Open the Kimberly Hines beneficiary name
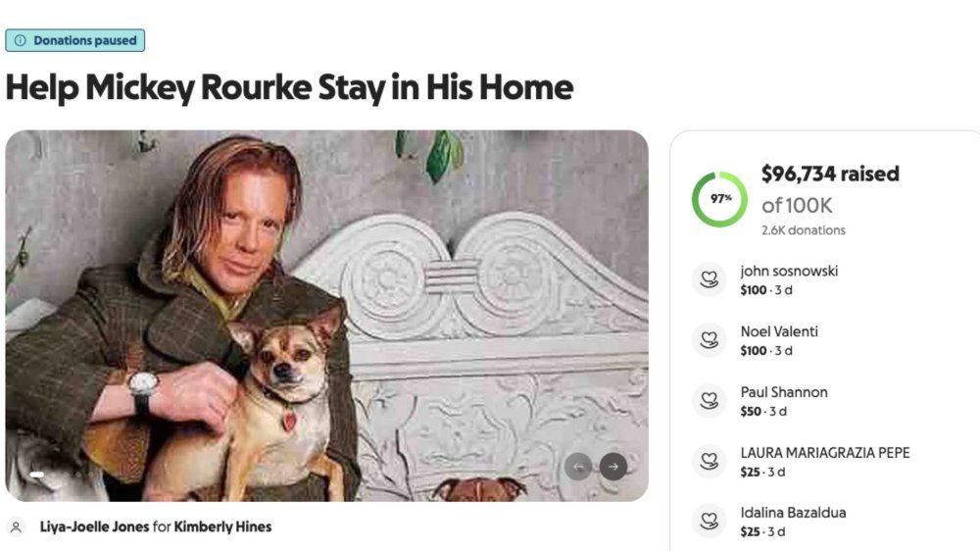The image size is (980, 551). [222, 527]
